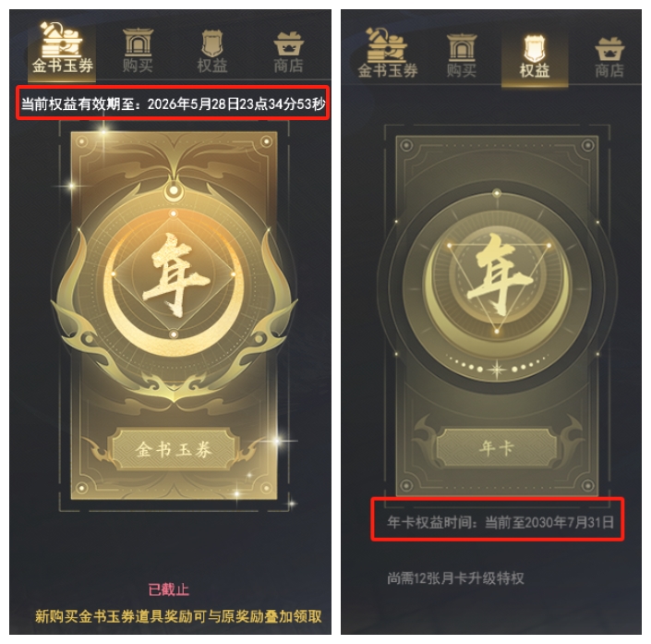Viewport: 651px width, 644px height.
Task: Select 金书玉券 icon in right panel
Action: click(386, 45)
